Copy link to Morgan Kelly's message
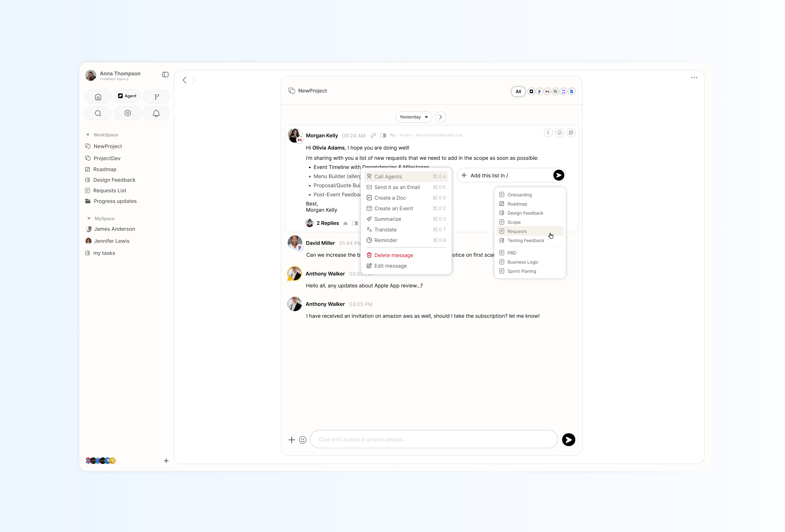Screen dimensions: 785x532 [x=373, y=136]
